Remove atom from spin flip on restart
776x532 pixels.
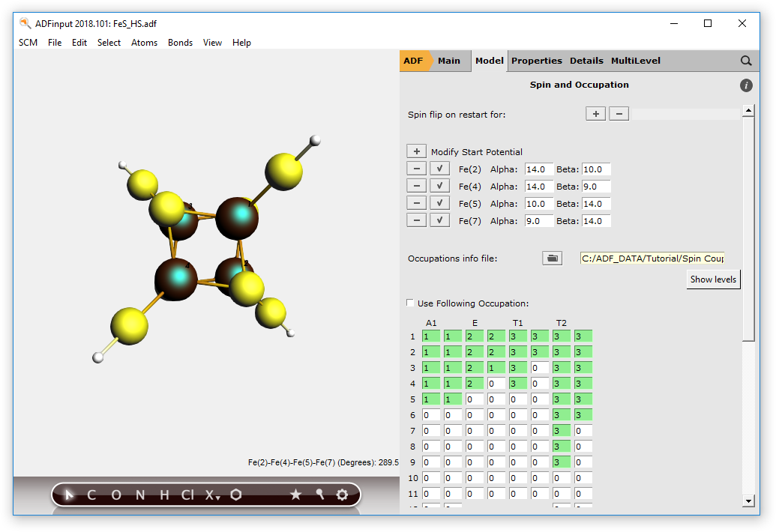tap(619, 114)
